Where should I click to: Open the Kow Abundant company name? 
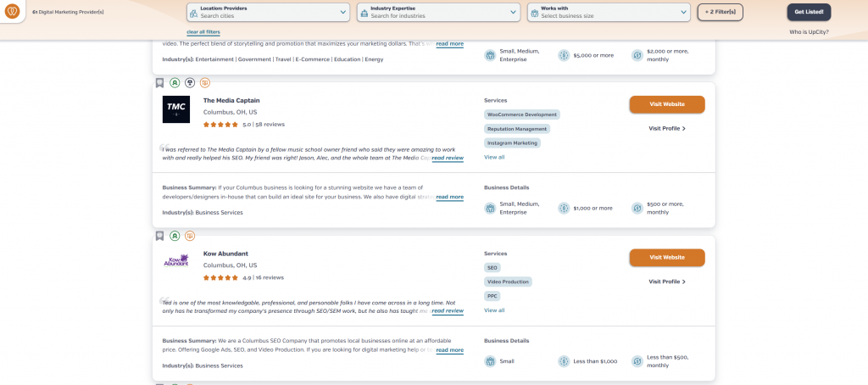pos(225,254)
